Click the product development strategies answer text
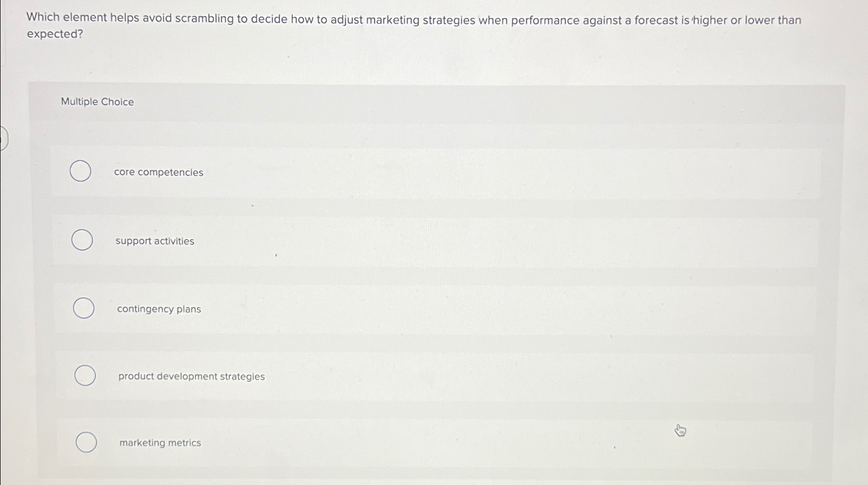This screenshot has height=485, width=868. [191, 376]
